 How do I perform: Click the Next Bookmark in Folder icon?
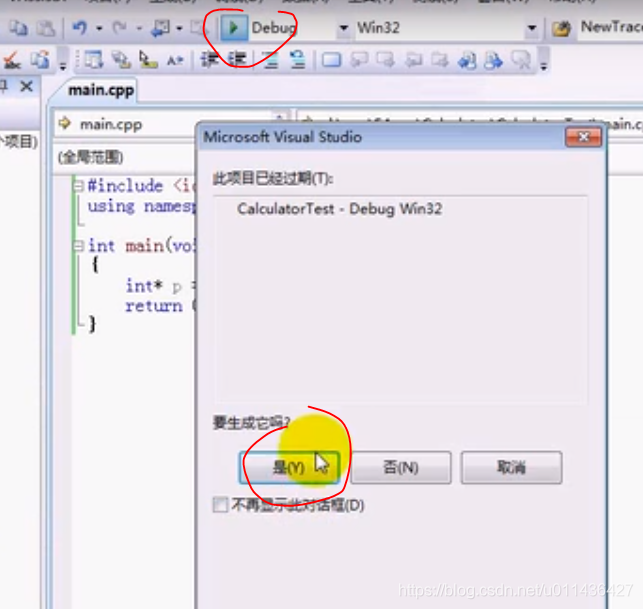[440, 60]
